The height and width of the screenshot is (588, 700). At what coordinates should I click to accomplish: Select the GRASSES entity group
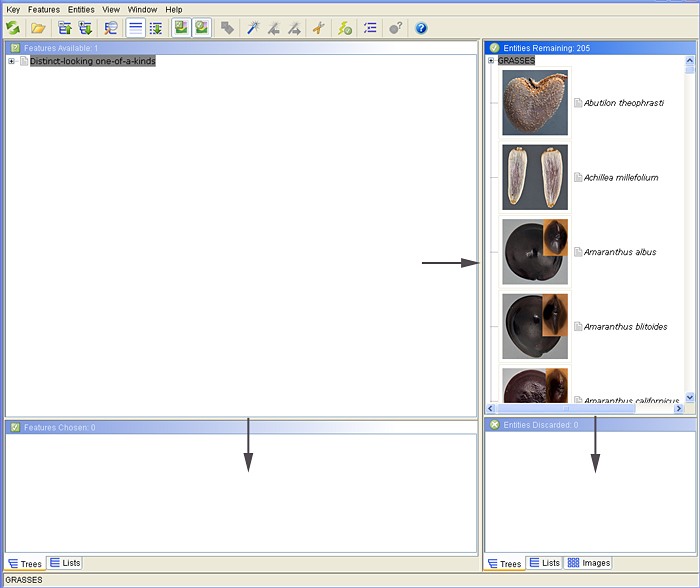(517, 60)
